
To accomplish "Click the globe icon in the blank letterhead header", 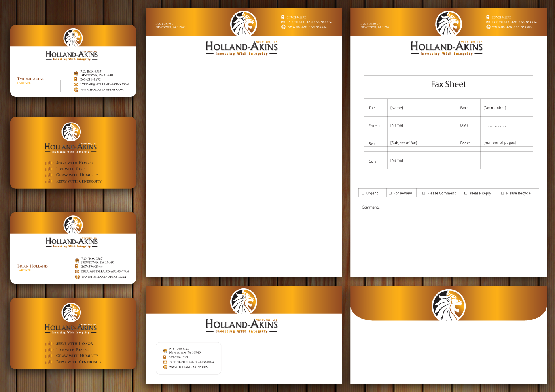I will coord(283,27).
